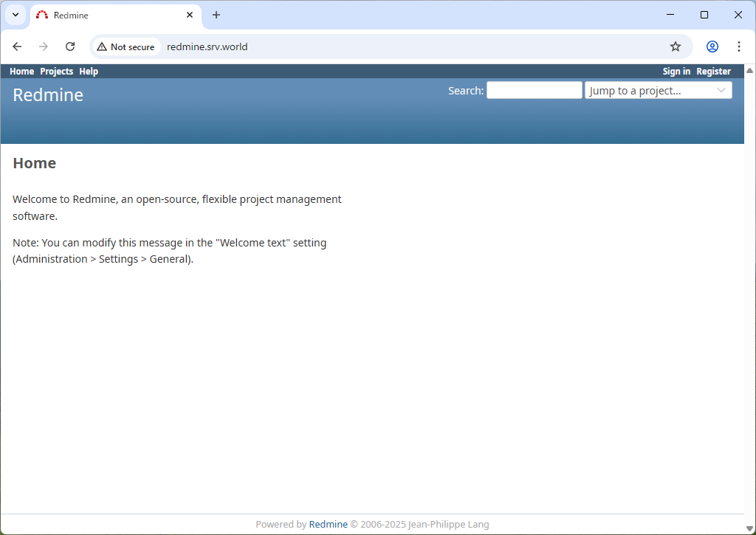This screenshot has height=535, width=756.
Task: Follow the Redmine link in the footer
Action: click(328, 525)
